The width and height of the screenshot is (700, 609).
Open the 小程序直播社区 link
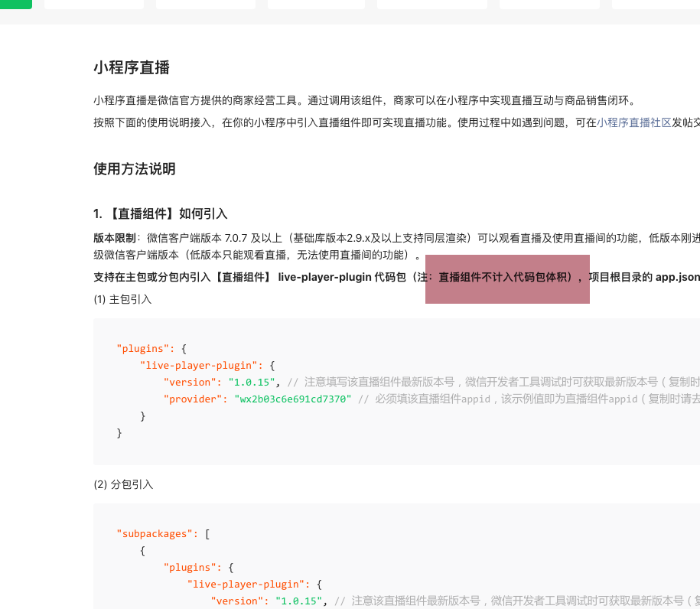click(634, 122)
